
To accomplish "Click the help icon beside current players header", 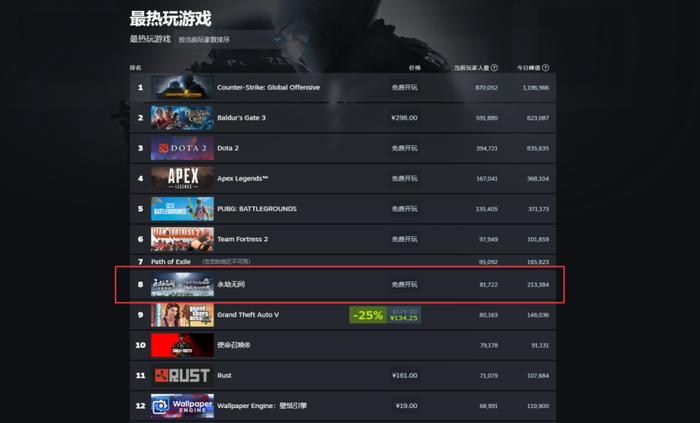I will (494, 68).
